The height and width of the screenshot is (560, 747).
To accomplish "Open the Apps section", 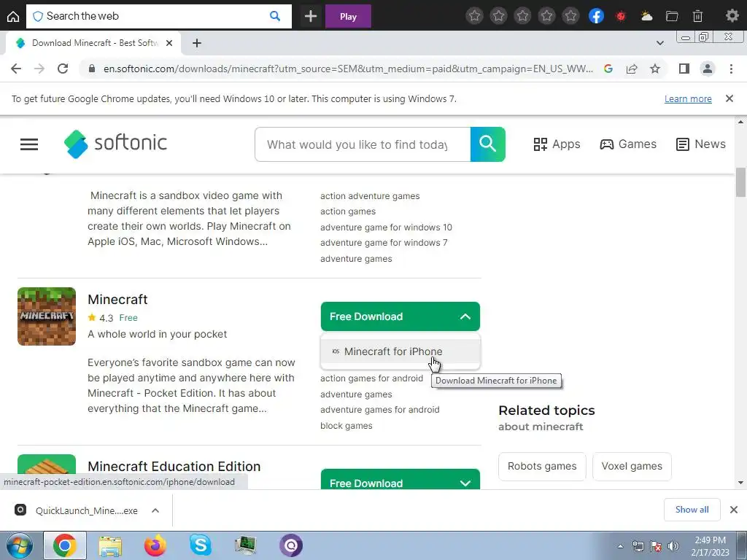I will coord(557,144).
